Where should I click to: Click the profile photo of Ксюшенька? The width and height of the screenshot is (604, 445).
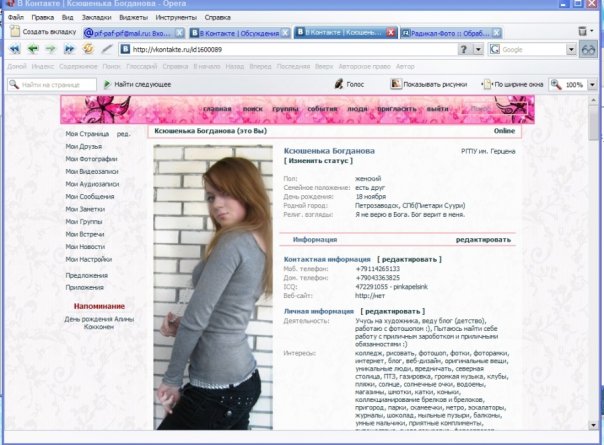point(213,287)
